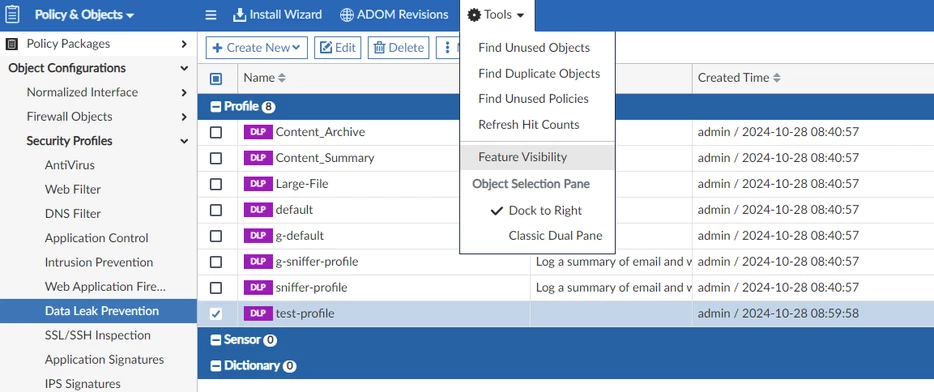Click the three-dot more actions button
This screenshot has width=934, height=392.
[447, 48]
